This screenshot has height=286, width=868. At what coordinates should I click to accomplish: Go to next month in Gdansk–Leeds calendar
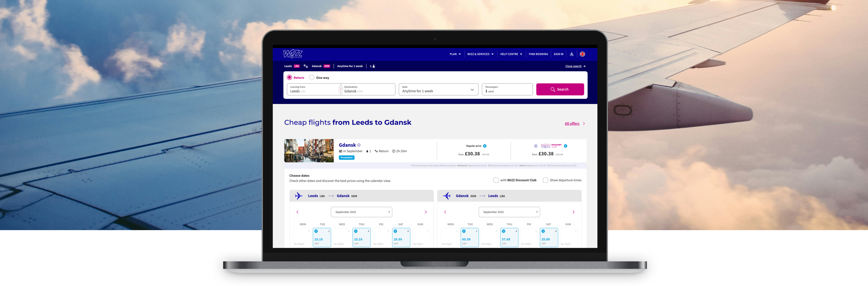(x=573, y=212)
